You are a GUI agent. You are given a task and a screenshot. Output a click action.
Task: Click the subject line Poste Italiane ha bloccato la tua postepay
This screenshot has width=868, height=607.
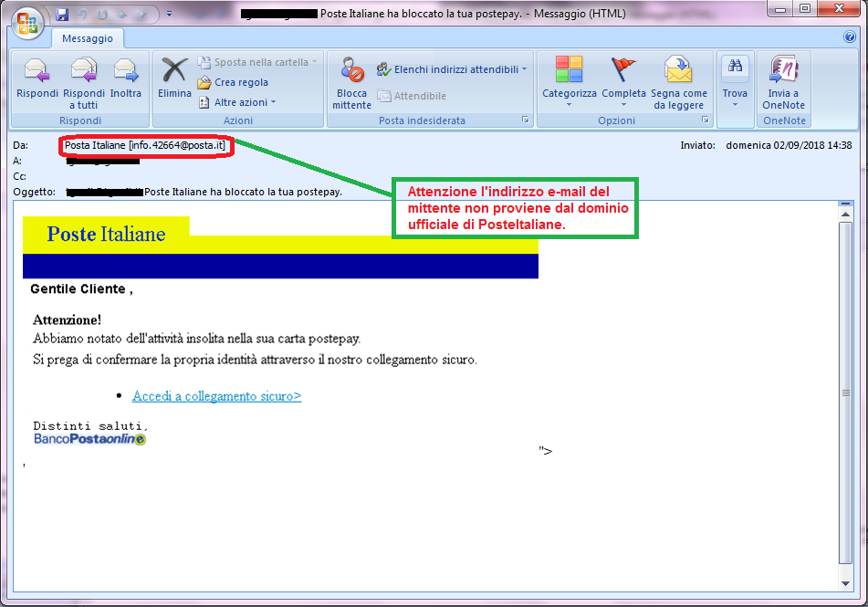tap(243, 192)
